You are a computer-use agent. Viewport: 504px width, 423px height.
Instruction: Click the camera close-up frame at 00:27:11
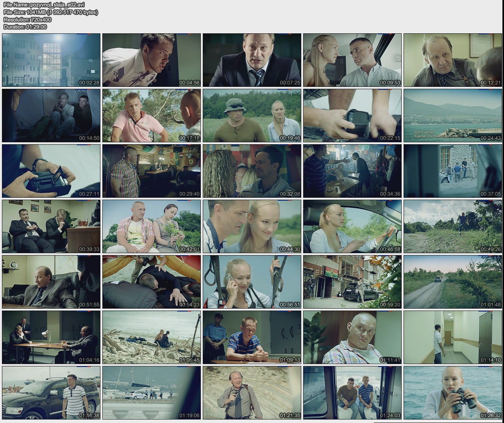(x=51, y=171)
